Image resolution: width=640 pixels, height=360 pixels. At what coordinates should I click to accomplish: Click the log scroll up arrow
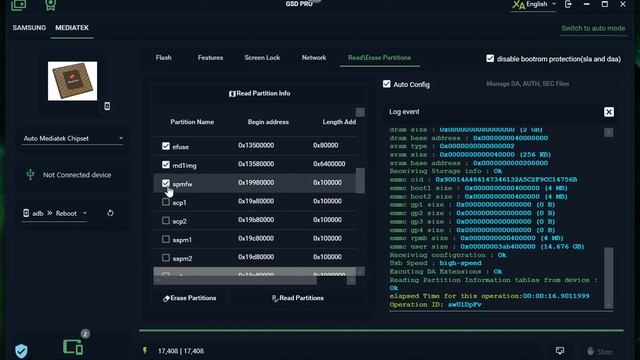pos(608,133)
